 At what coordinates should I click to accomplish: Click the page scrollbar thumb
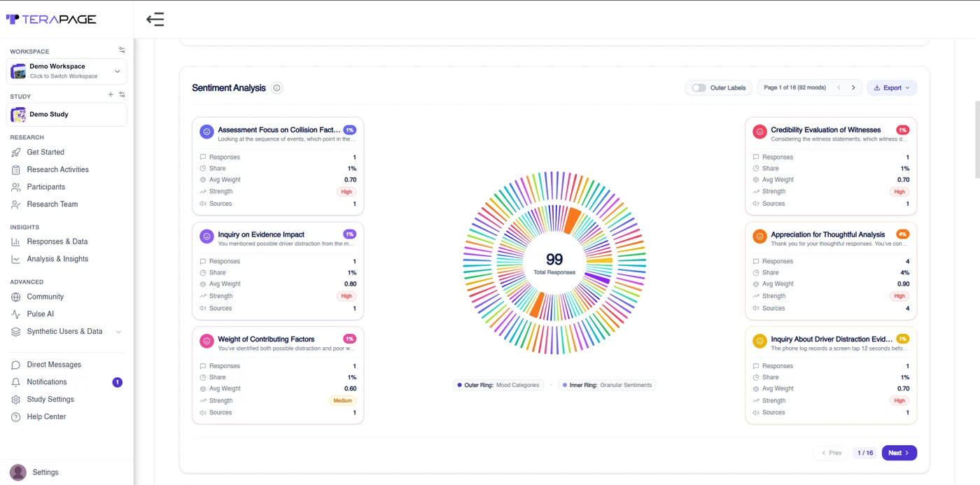click(x=977, y=139)
